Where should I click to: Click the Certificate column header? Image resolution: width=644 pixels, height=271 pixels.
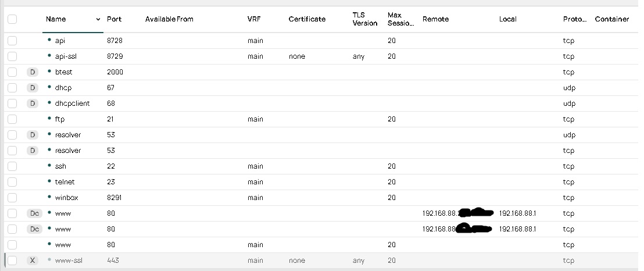tap(307, 19)
